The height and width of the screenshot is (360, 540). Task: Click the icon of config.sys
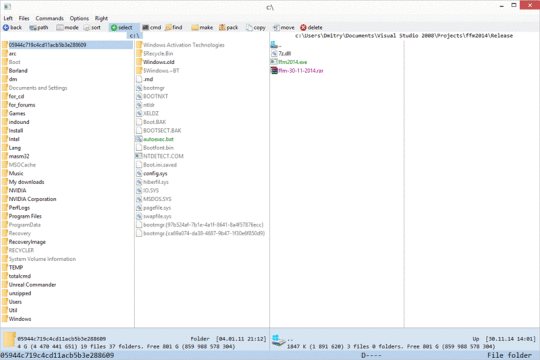click(x=139, y=173)
